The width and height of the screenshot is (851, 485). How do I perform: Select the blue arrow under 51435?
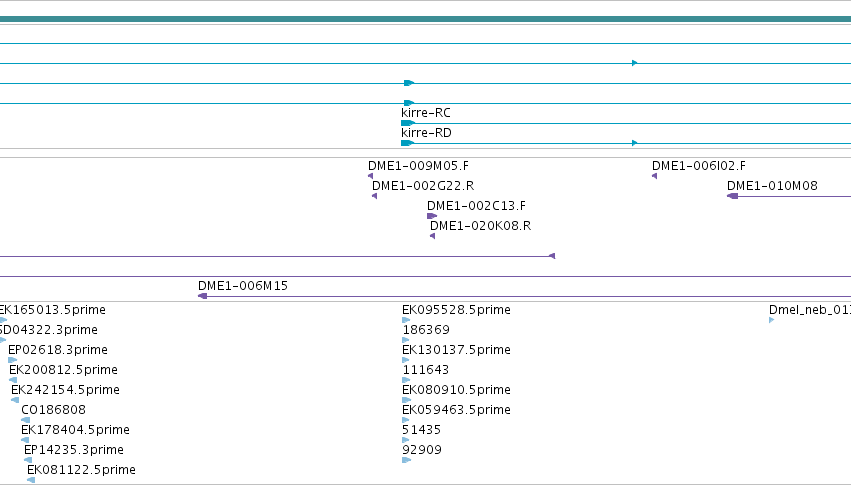(x=405, y=440)
